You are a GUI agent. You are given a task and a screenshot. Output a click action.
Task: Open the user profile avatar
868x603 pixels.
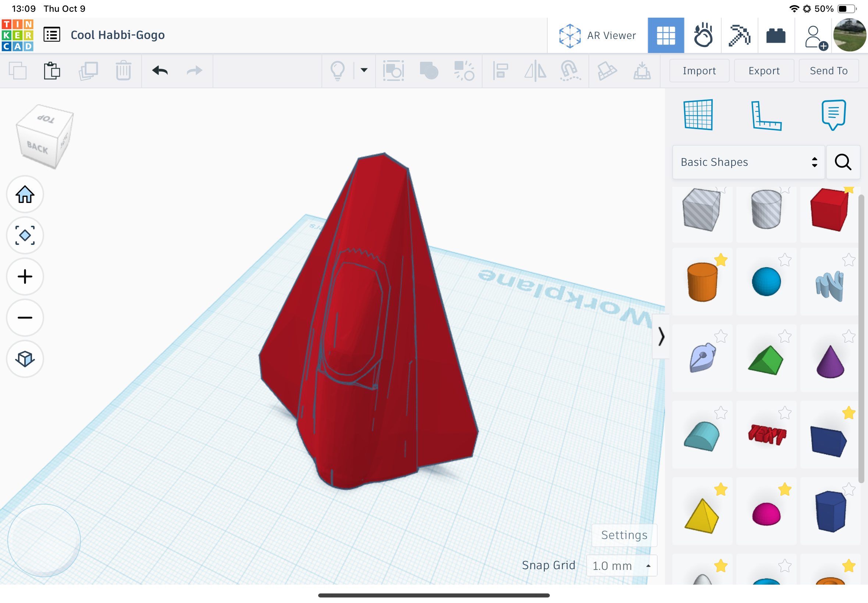coord(850,35)
